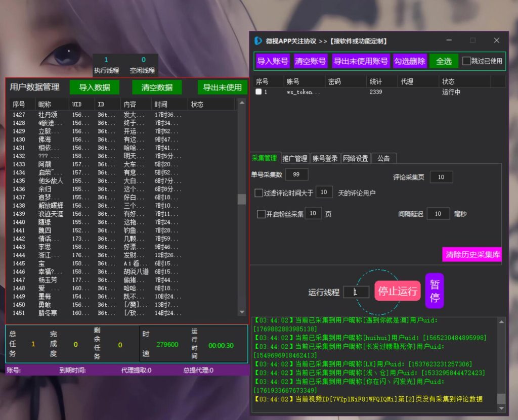This screenshot has width=518, height=420.
Task: Enable 开启粉丝采集 checkbox
Action: click(261, 214)
